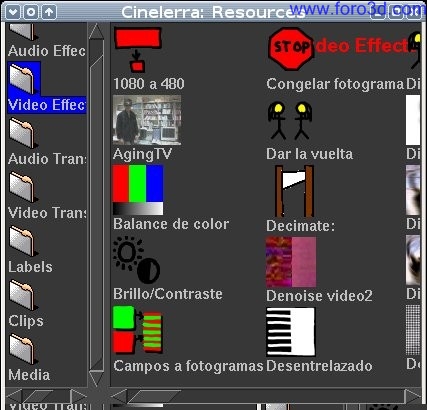Click folder list horizontal scroll right arrow
Viewport: 427px width, 410px height.
[79, 396]
